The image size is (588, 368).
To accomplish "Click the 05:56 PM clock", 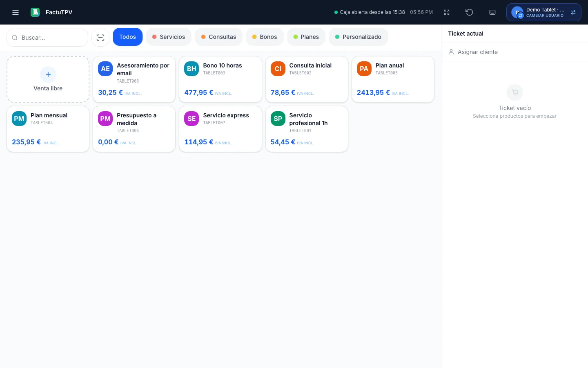I will click(421, 12).
